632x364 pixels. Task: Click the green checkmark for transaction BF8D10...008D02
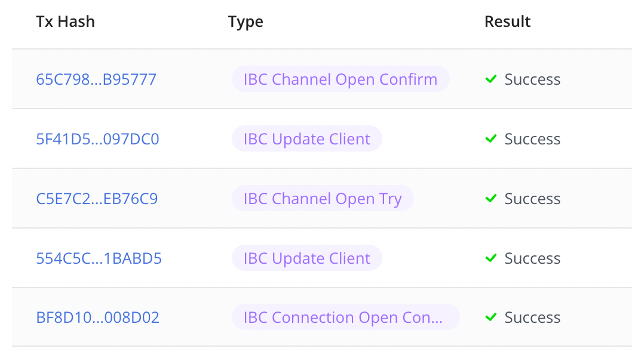491,317
